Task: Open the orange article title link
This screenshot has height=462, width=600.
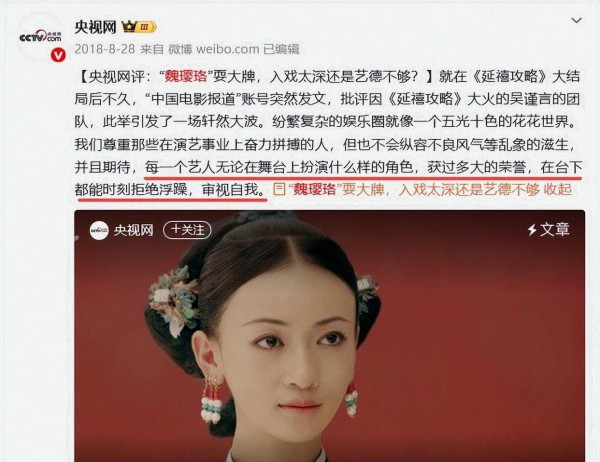Action: tap(414, 189)
